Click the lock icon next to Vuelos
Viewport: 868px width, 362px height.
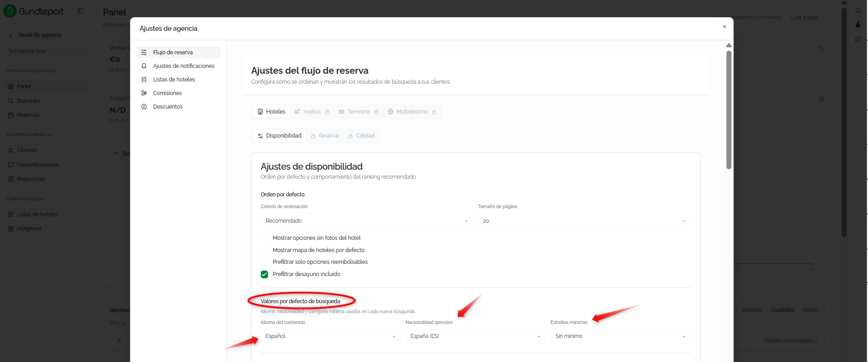click(x=327, y=112)
